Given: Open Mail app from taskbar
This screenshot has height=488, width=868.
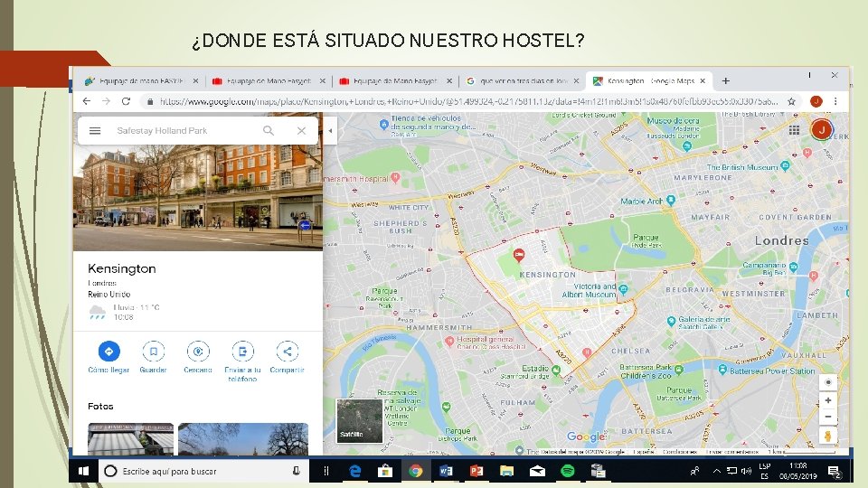Looking at the screenshot, I should (x=537, y=471).
